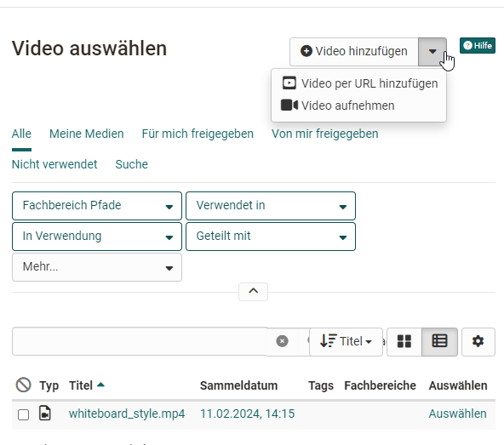
Task: Switch to table list view
Action: point(439,341)
